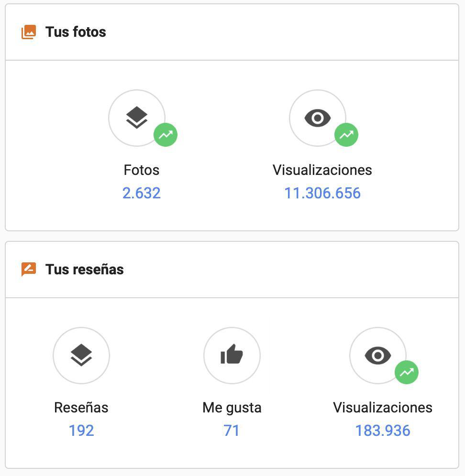Click green trending badge on review views eye

pos(407,372)
